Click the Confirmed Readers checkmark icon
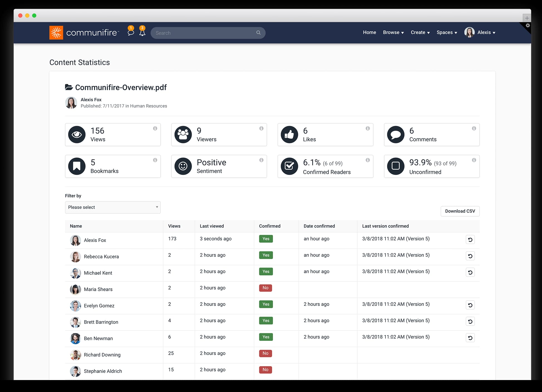 [289, 166]
